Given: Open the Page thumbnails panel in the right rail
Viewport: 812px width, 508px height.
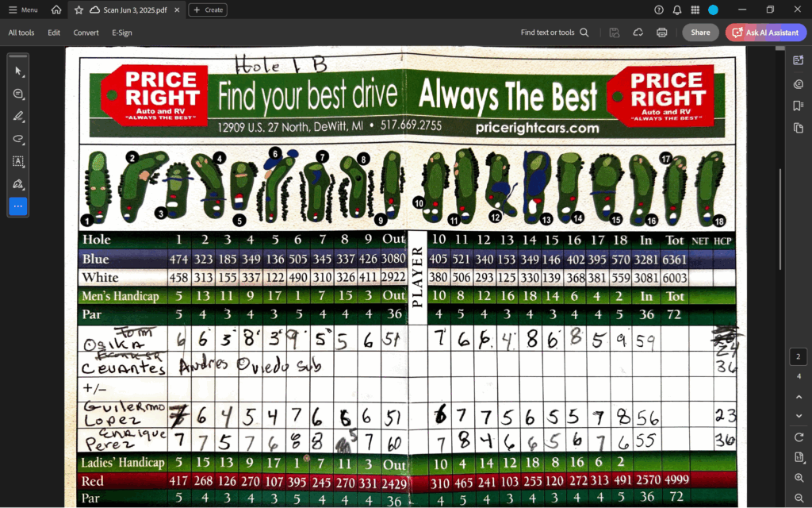Looking at the screenshot, I should tap(798, 128).
